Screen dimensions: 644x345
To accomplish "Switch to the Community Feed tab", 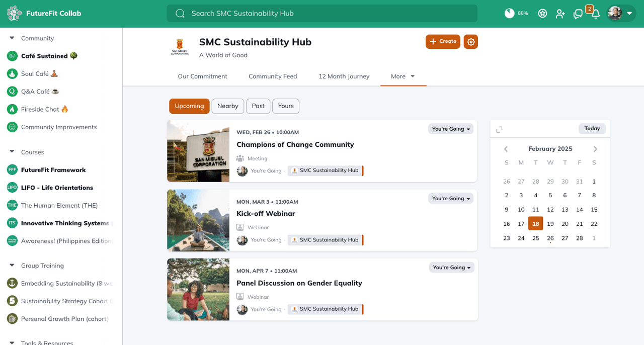I will tap(273, 76).
